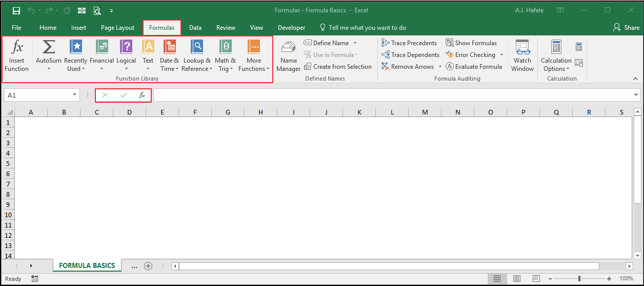Open the Name Manager
The width and height of the screenshot is (644, 286).
point(289,56)
